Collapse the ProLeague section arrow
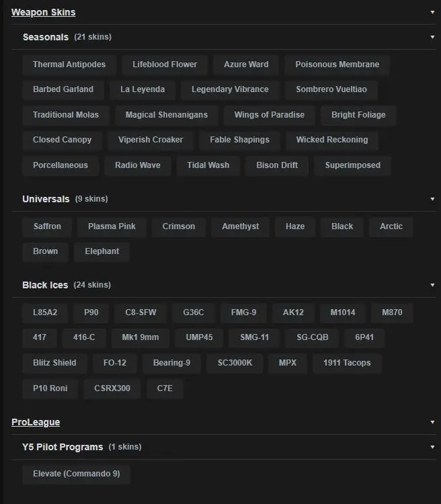The width and height of the screenshot is (441, 504). tap(432, 422)
